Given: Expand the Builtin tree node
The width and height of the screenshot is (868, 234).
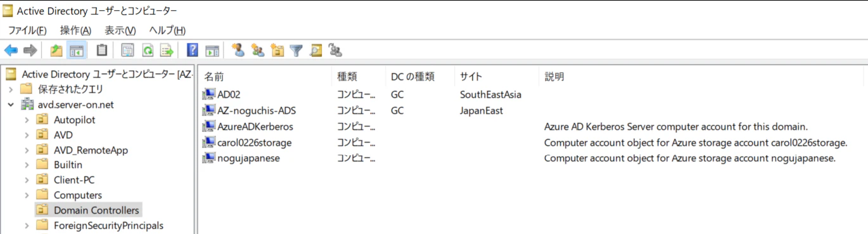Looking at the screenshot, I should click(27, 165).
